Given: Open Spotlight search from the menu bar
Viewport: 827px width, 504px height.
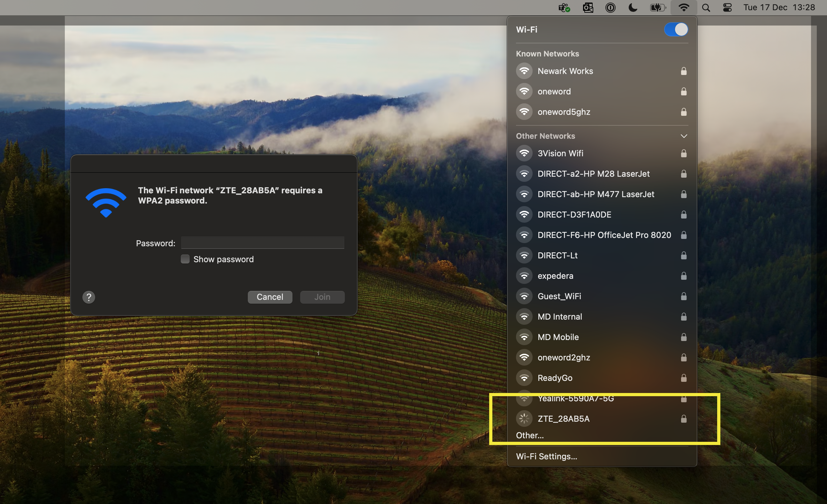Looking at the screenshot, I should tap(706, 7).
